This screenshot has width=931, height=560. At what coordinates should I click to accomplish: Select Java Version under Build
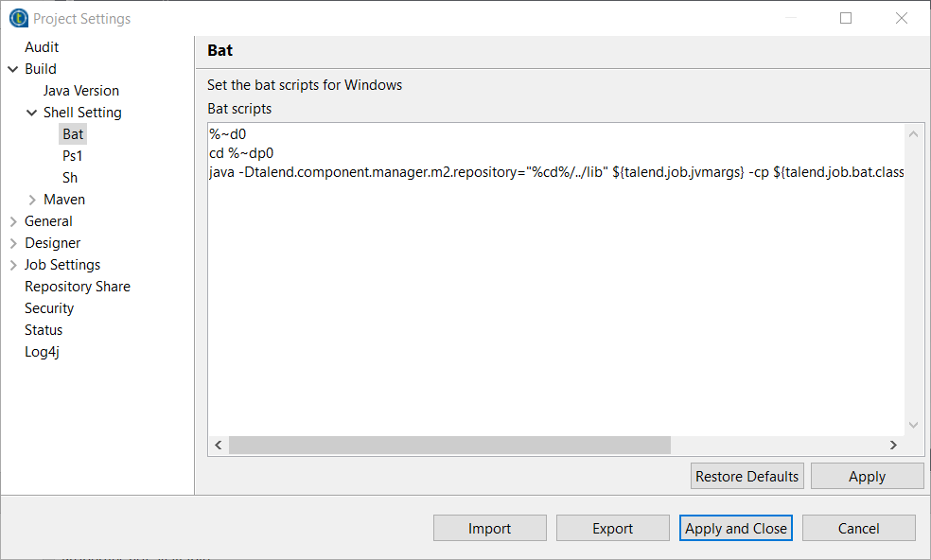[81, 91]
